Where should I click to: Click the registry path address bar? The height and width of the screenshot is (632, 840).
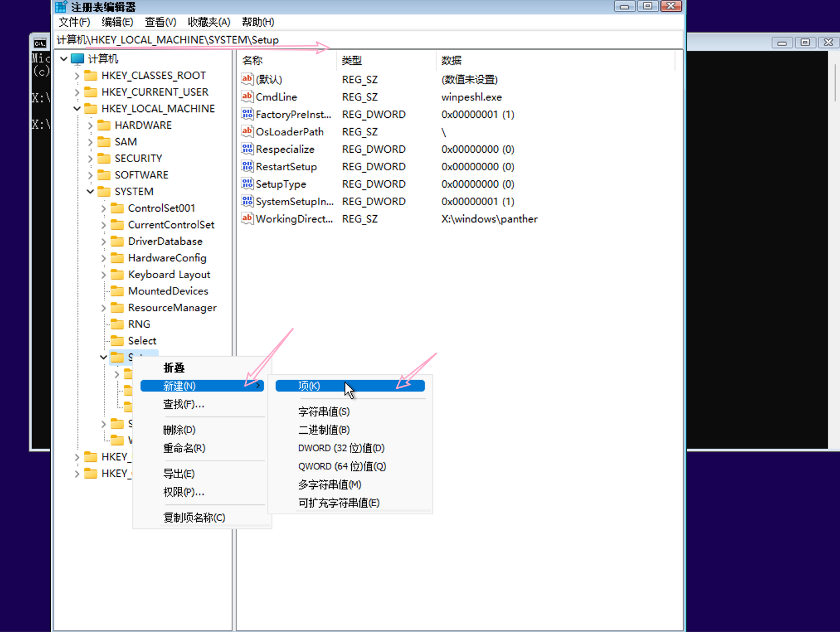367,40
